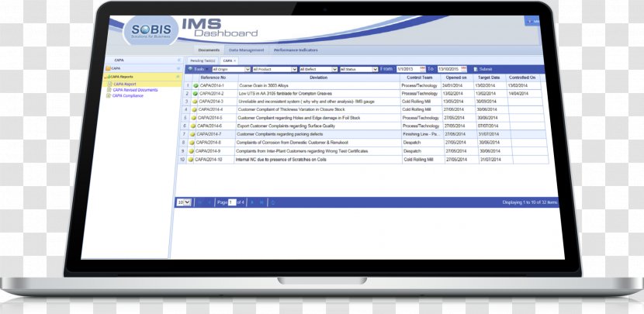Open the page size dropdown showing 10
Screen dimensions: 644x314
[184, 202]
